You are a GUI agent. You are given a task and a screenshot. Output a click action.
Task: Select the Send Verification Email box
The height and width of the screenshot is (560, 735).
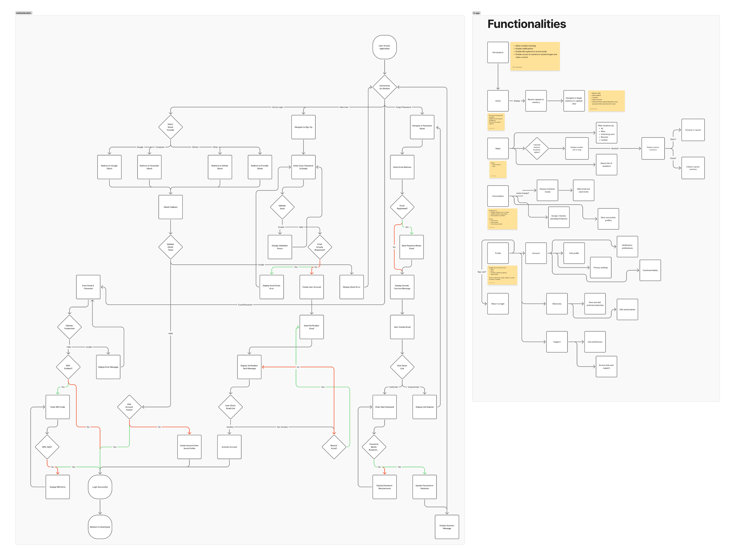tap(312, 327)
